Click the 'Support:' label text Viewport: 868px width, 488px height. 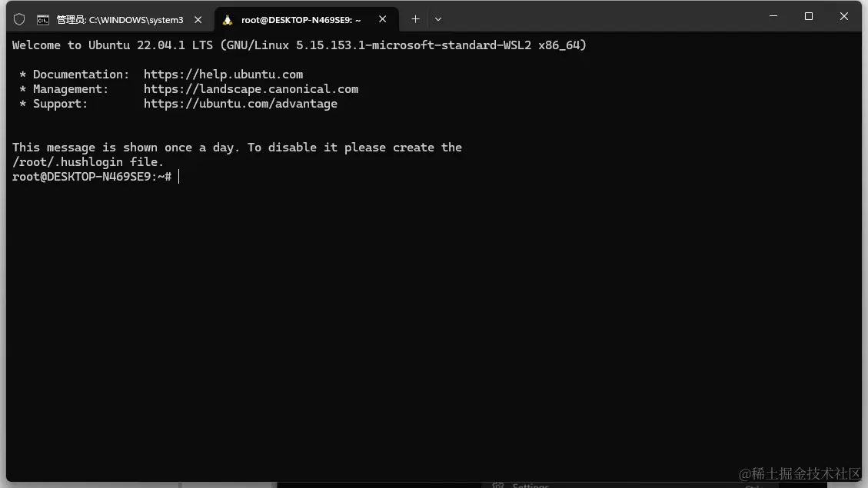coord(60,104)
